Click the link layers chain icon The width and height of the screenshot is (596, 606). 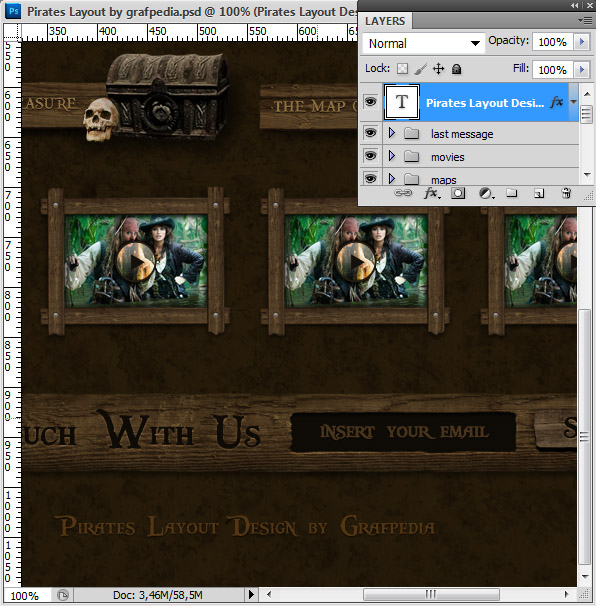(403, 193)
